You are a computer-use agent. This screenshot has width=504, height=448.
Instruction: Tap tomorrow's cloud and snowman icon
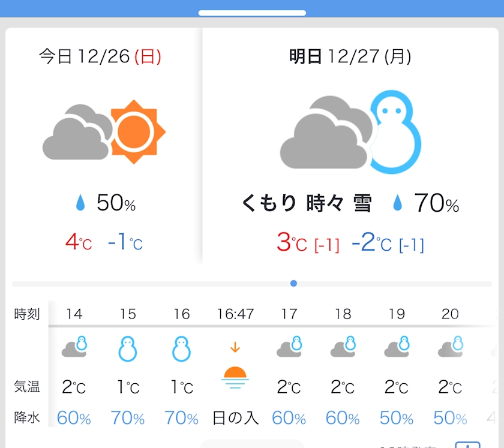pos(351,132)
